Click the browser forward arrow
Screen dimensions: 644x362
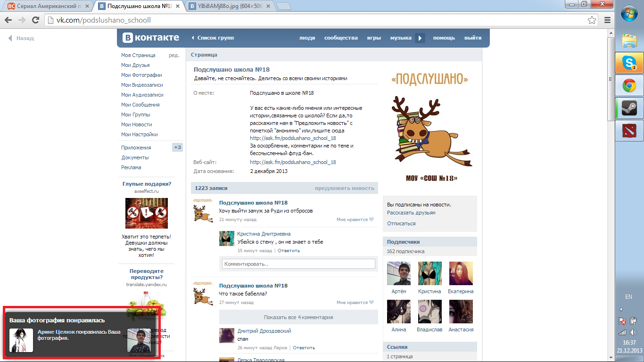click(22, 20)
